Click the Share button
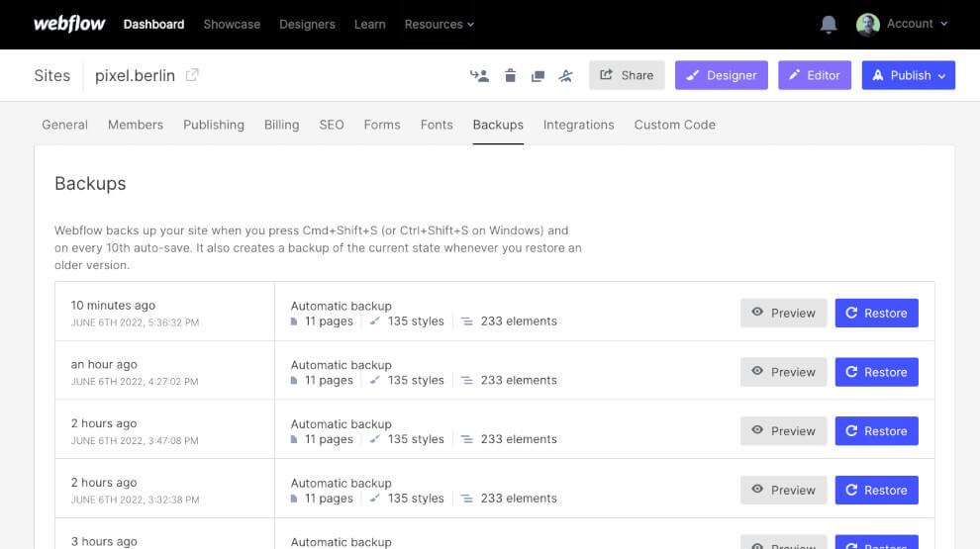980x549 pixels. pos(627,75)
